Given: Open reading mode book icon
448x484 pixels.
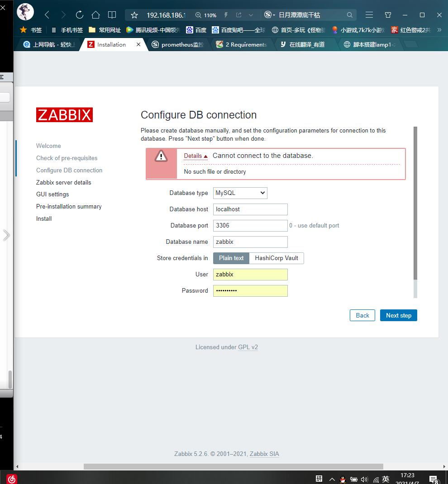Looking at the screenshot, I should (112, 15).
